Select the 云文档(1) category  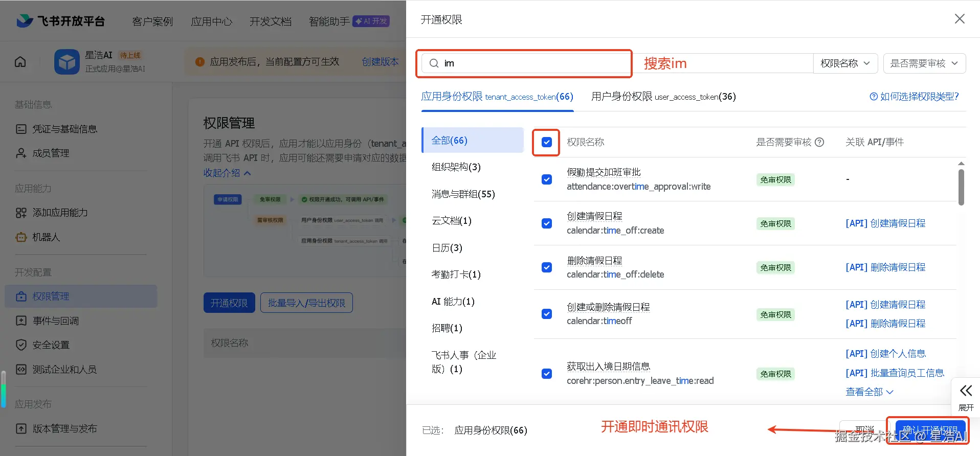(452, 221)
